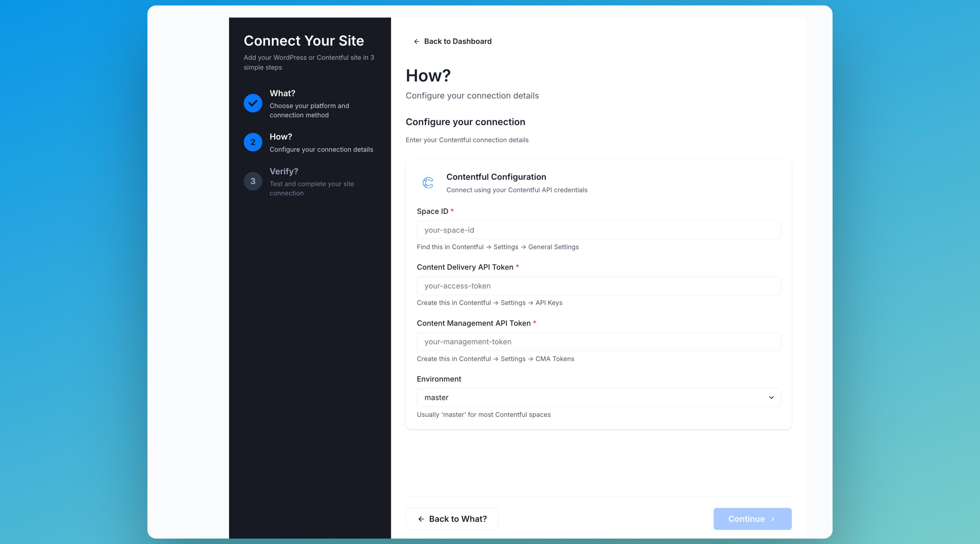Click the Content Delivery API Token field
This screenshot has height=544, width=980.
coord(598,286)
